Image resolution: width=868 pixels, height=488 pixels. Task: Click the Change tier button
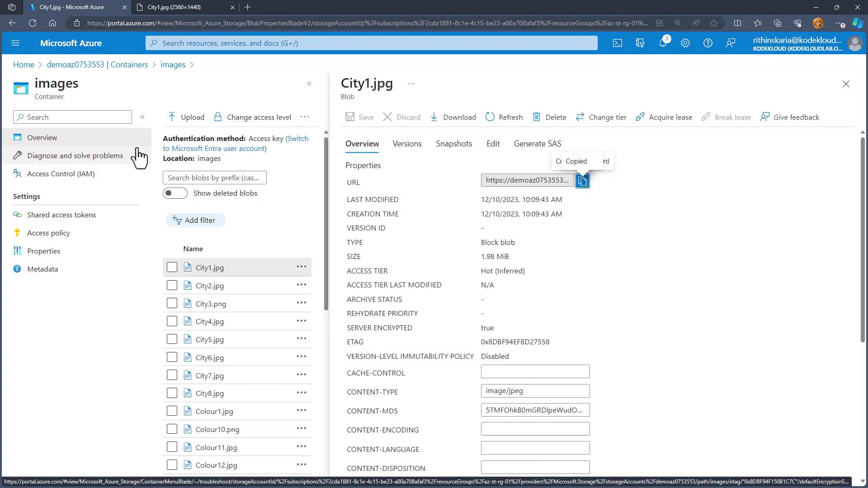coord(601,117)
